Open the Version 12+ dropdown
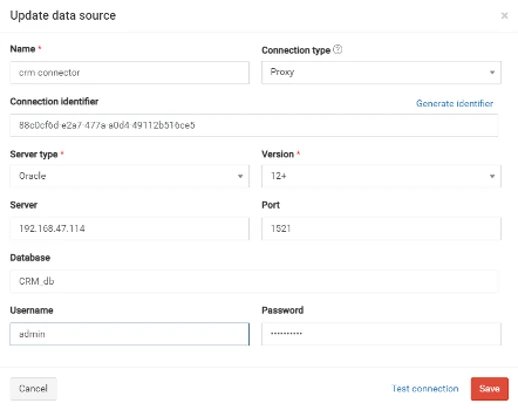This screenshot has width=518, height=410. (381, 176)
